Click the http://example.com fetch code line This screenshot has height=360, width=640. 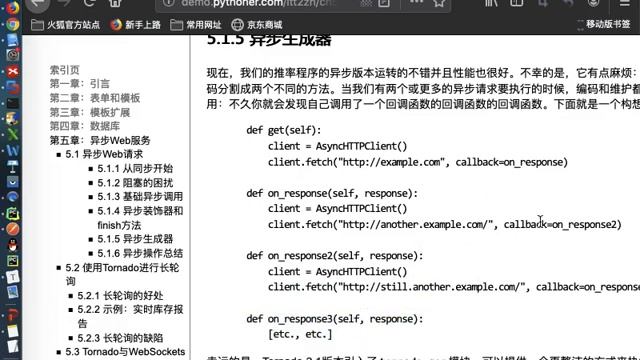[418, 162]
